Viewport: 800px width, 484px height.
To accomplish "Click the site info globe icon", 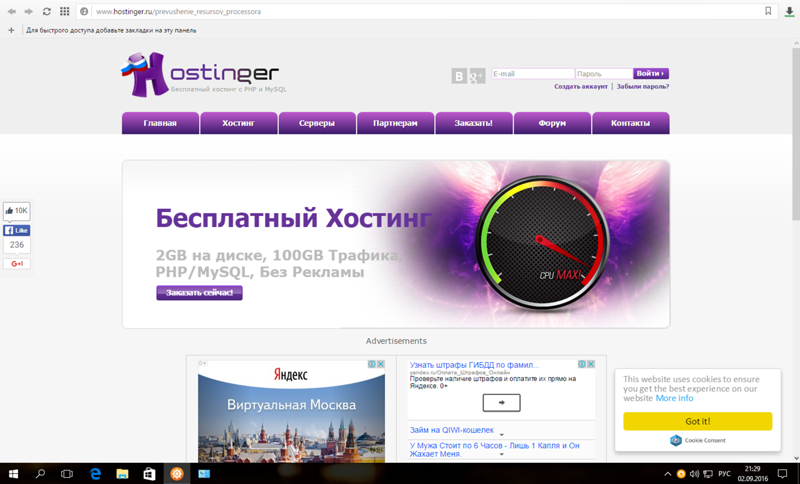I will point(84,11).
